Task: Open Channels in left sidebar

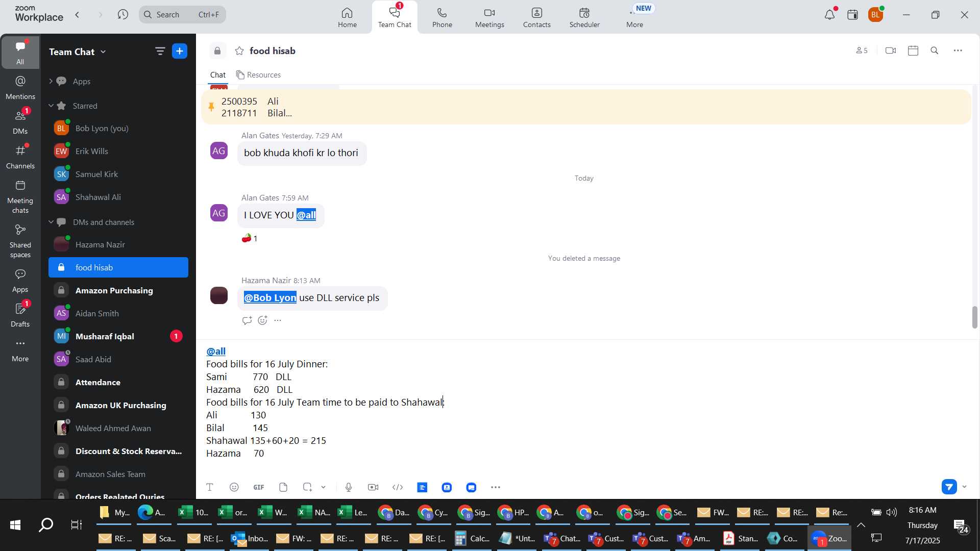Action: 20,157
